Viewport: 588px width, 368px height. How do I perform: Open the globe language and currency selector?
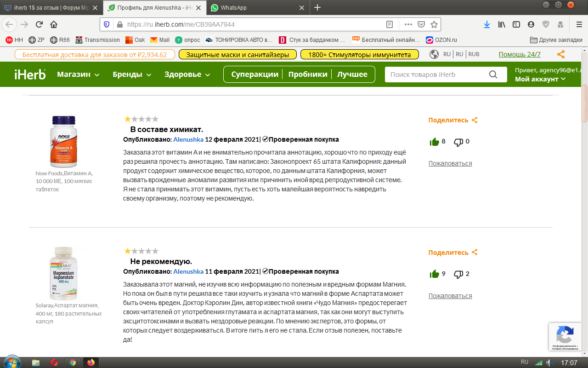tap(434, 54)
